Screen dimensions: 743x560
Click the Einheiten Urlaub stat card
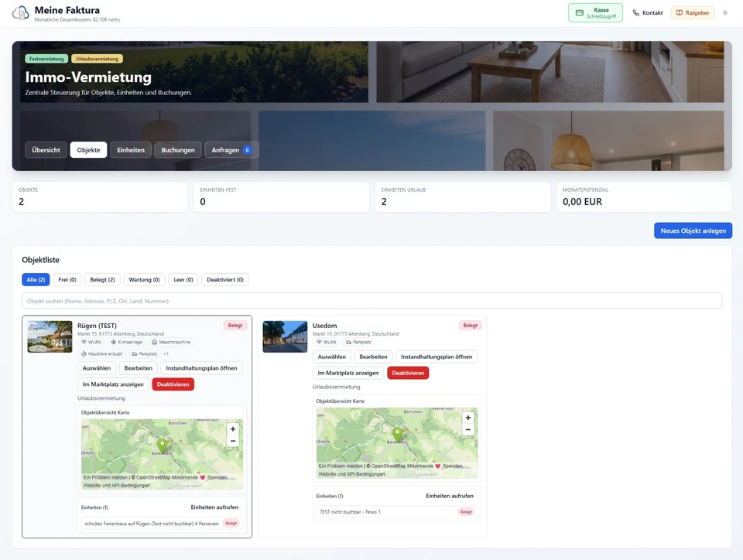coord(463,197)
